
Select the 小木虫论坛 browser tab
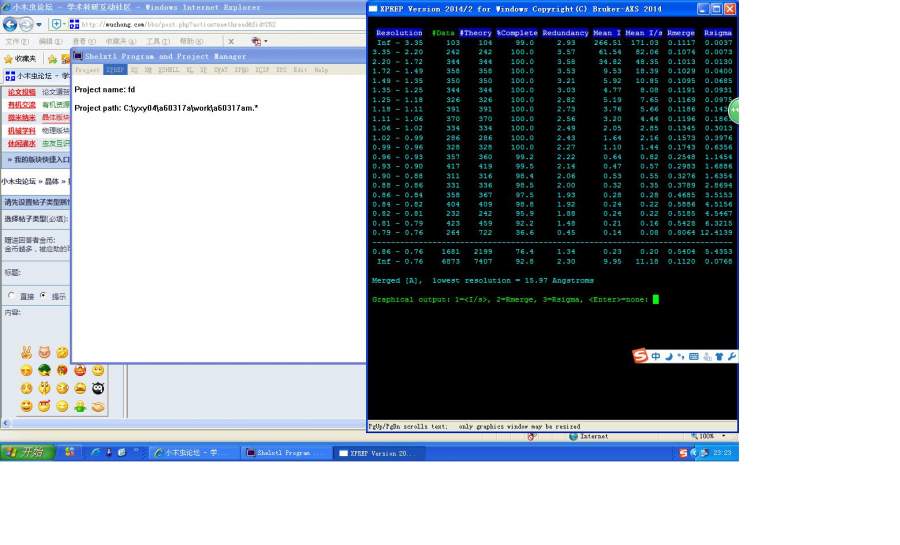(x=37, y=76)
